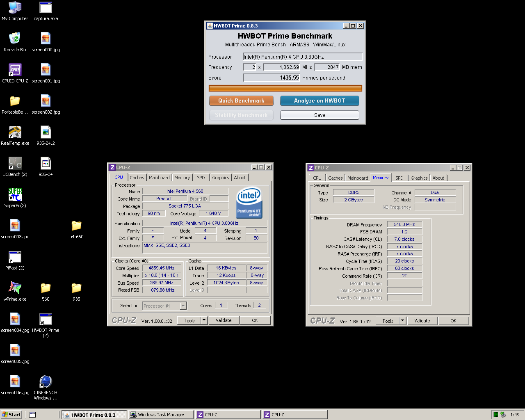The width and height of the screenshot is (525, 420).
Task: Switch to Memory tab in left CPU-Z
Action: point(182,178)
